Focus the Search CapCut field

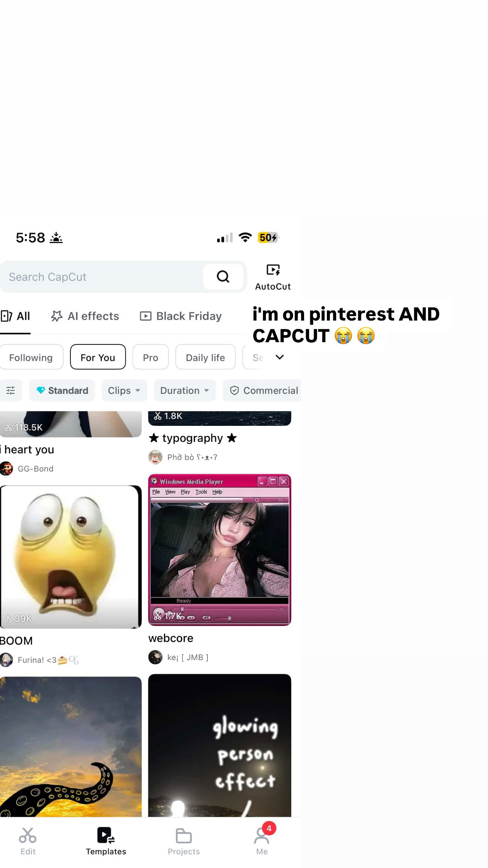(102, 277)
